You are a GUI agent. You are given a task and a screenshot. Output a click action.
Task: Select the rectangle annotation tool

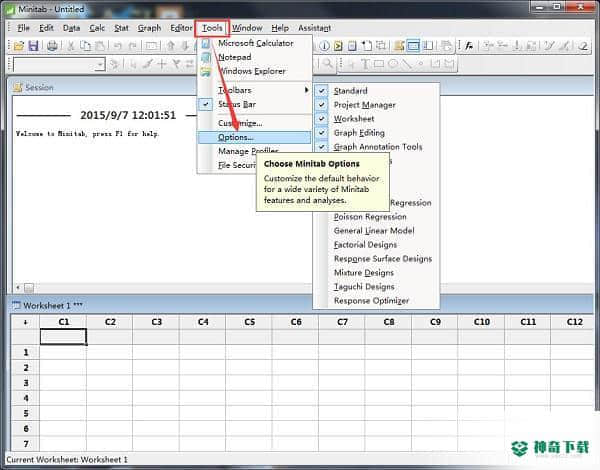coord(379,64)
